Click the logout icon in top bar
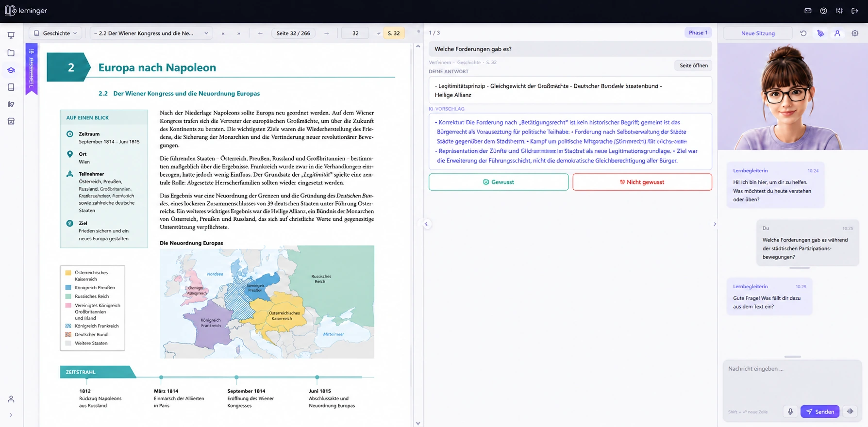Image resolution: width=868 pixels, height=427 pixels. (855, 11)
